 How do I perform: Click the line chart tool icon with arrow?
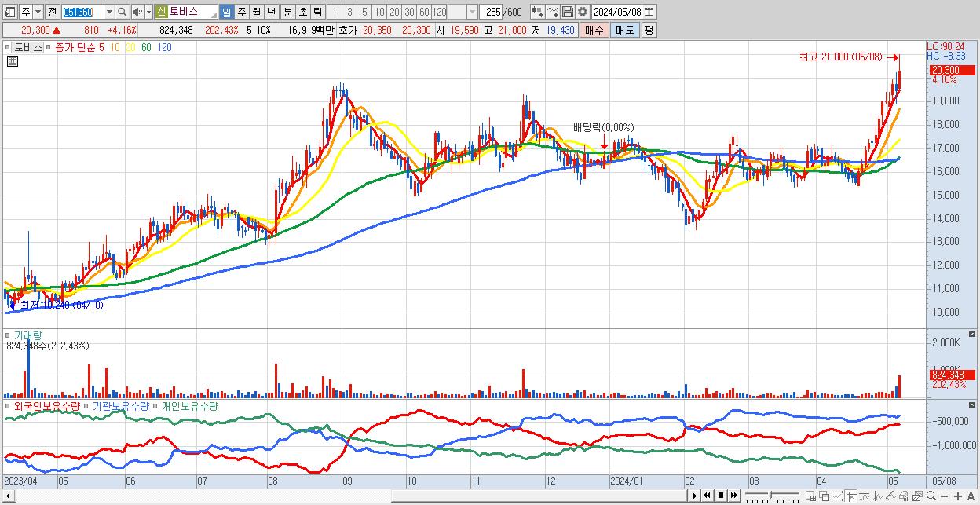click(x=553, y=12)
